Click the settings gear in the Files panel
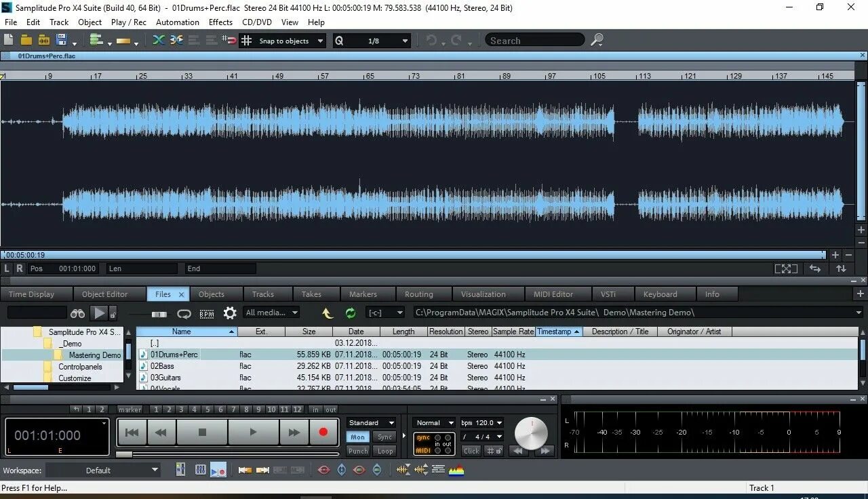 pos(230,313)
